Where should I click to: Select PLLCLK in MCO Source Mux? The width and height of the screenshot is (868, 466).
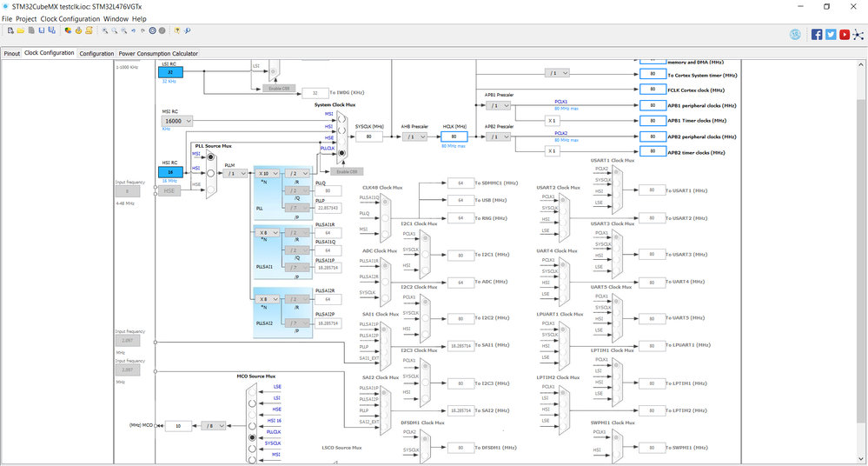point(252,437)
